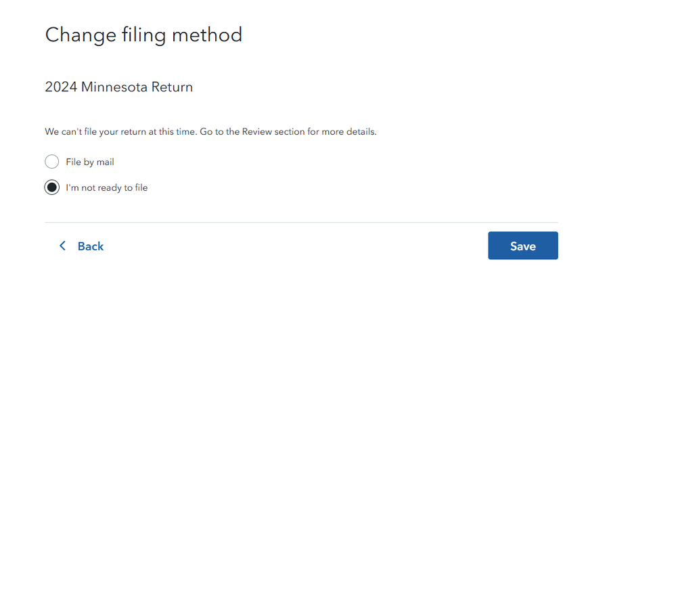
Task: Click the blue Save button's label text
Action: pyautogui.click(x=523, y=246)
